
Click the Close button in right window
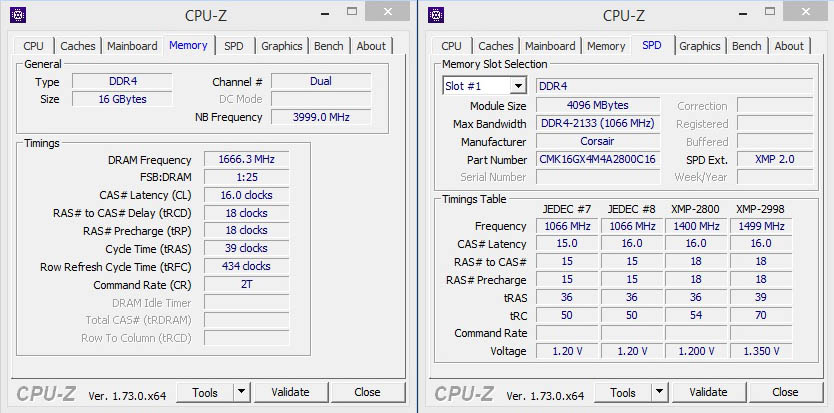pyautogui.click(x=786, y=393)
